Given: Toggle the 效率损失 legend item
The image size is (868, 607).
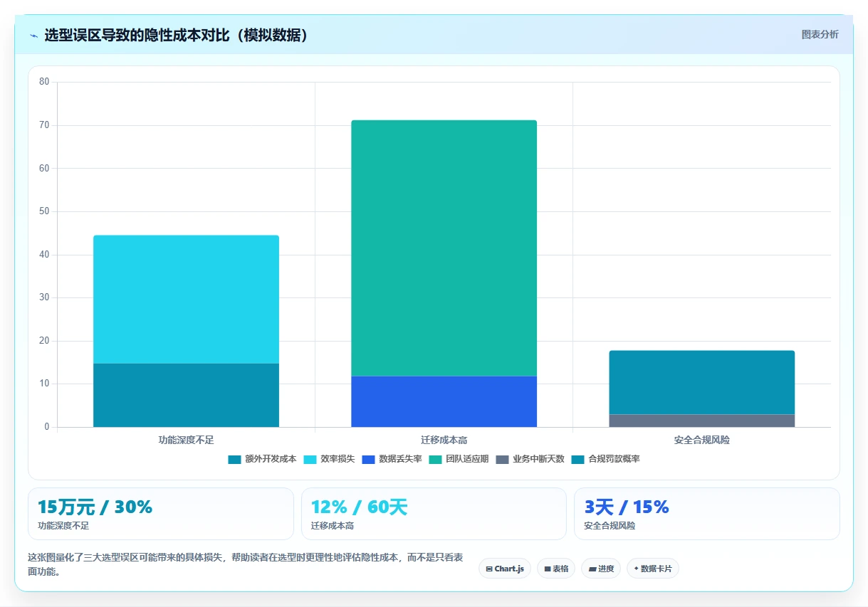Looking at the screenshot, I should pos(329,459).
